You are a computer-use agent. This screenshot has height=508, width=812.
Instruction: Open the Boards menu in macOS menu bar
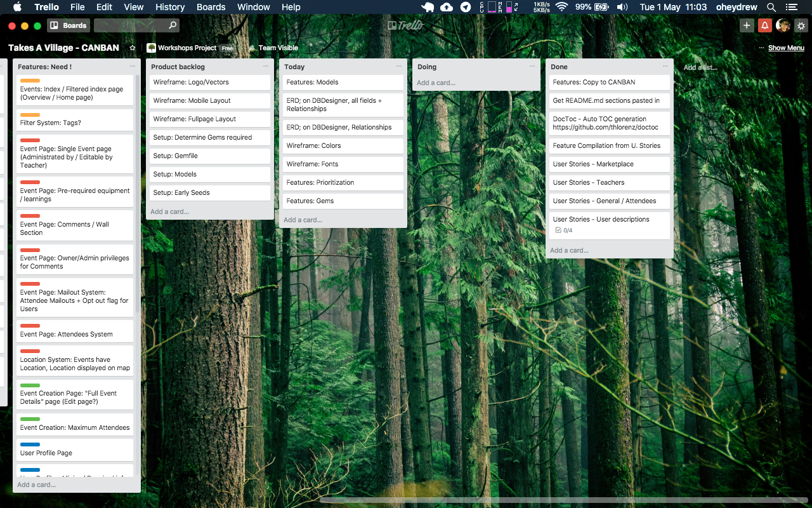click(x=211, y=7)
